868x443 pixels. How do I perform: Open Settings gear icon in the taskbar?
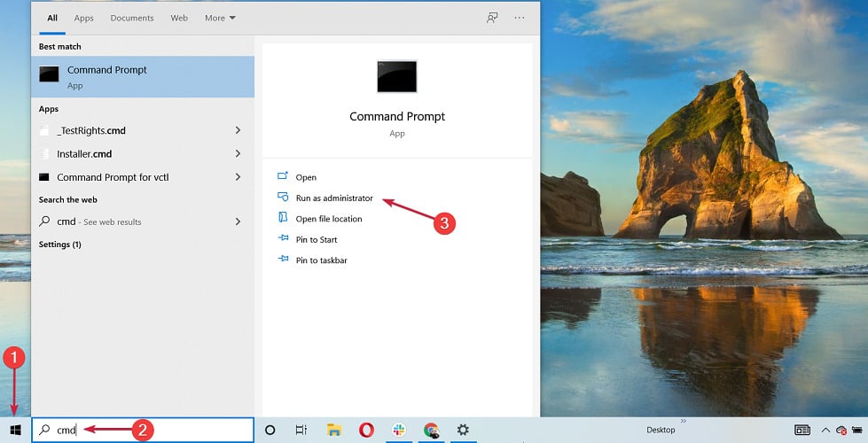click(463, 430)
